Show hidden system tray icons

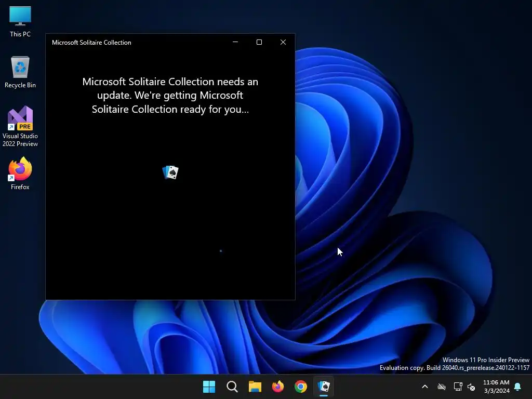pyautogui.click(x=425, y=387)
